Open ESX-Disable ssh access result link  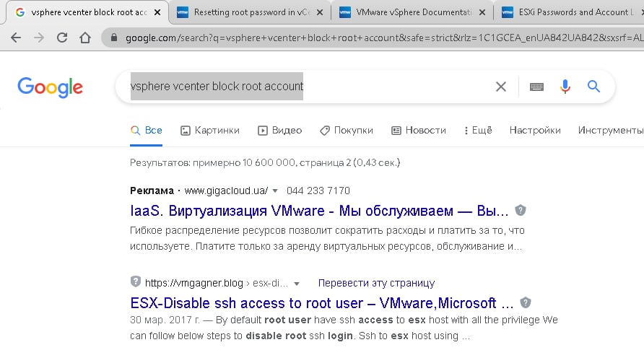click(x=321, y=303)
